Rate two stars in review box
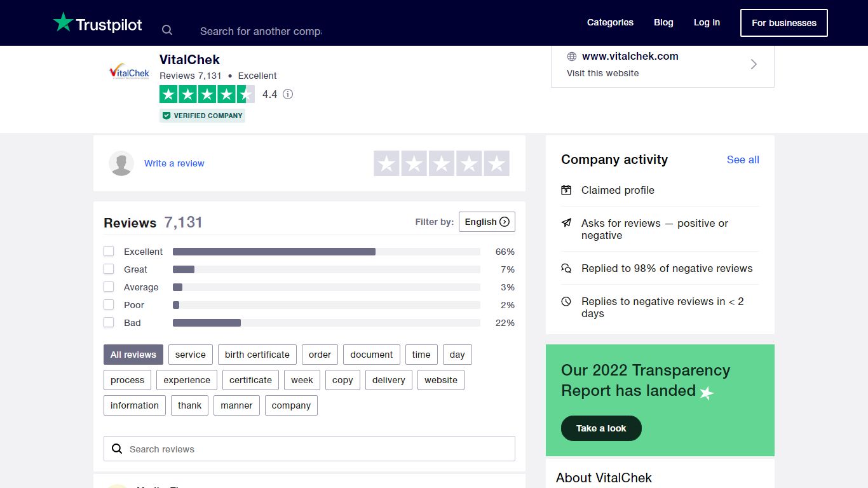The width and height of the screenshot is (868, 488). point(414,163)
